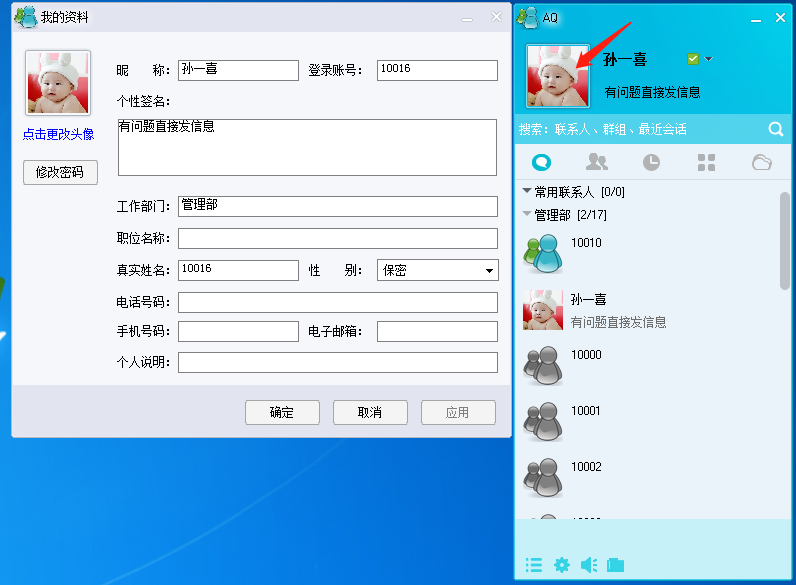Click the search magnifier icon
Image resolution: width=796 pixels, height=585 pixels.
(x=775, y=129)
